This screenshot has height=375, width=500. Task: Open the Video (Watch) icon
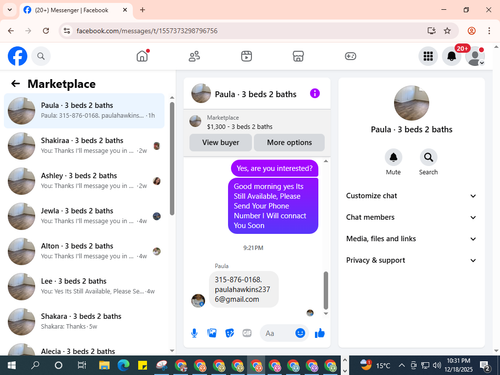[246, 56]
